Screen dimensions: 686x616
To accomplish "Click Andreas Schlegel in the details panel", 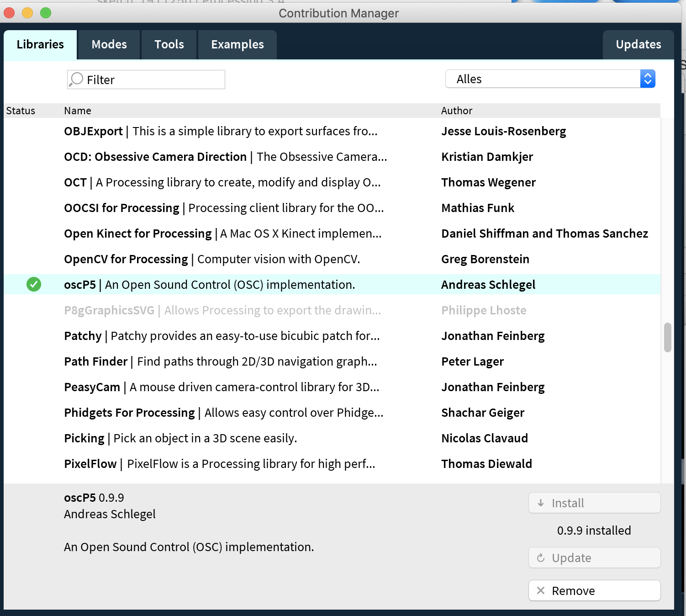I will 110,514.
